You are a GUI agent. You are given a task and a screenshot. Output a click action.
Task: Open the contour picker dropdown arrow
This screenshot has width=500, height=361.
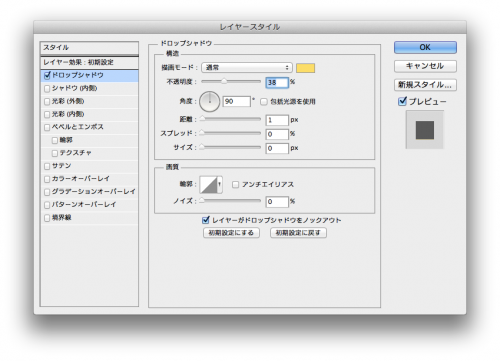pyautogui.click(x=220, y=185)
